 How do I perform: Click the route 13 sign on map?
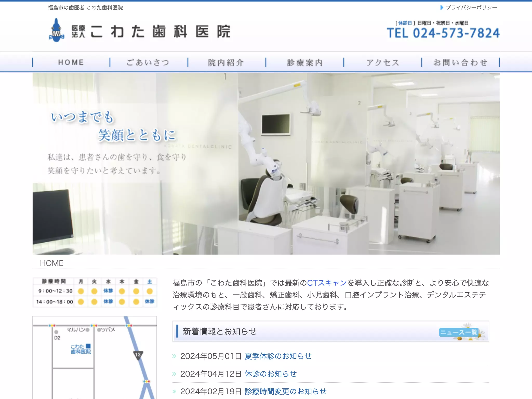coord(138,355)
